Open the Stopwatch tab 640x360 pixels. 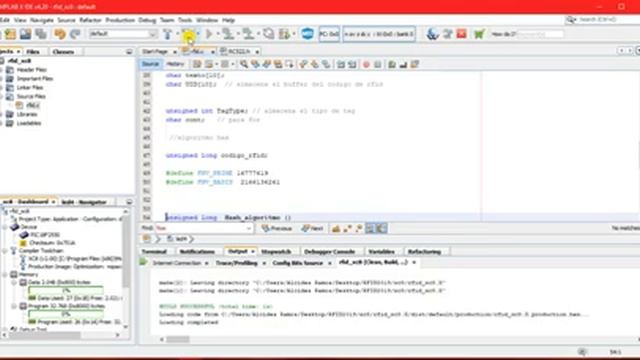click(276, 251)
